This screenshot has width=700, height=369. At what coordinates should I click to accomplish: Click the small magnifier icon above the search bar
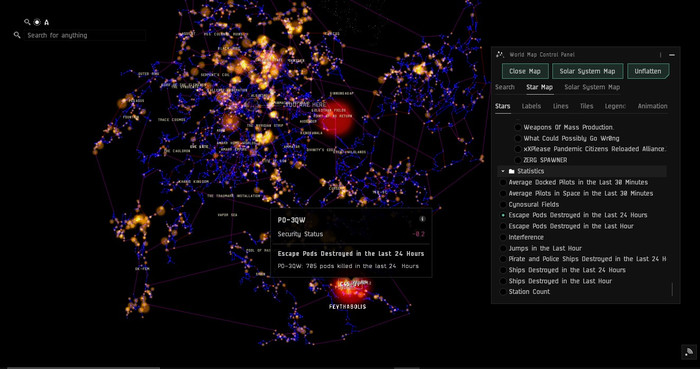[x=27, y=22]
